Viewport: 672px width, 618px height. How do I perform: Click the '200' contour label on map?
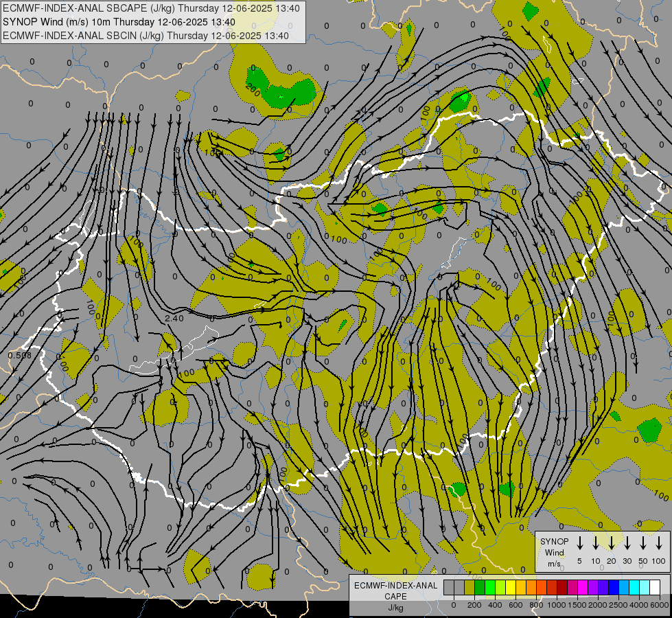253,90
